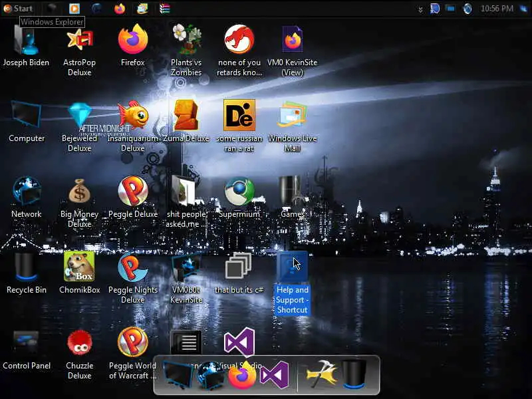This screenshot has width=532, height=399.
Task: Select the Network desktop icon
Action: 27,197
